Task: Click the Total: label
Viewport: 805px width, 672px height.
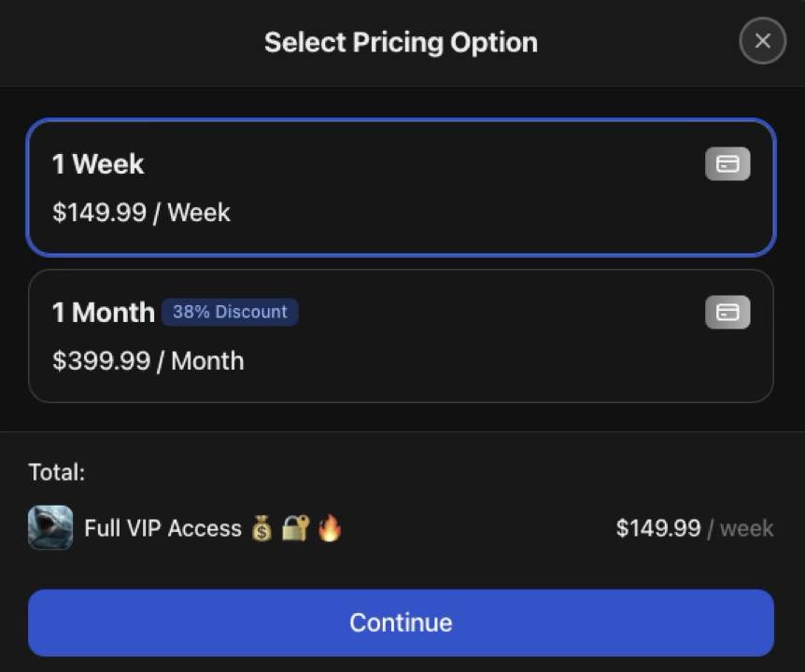Action: click(56, 472)
